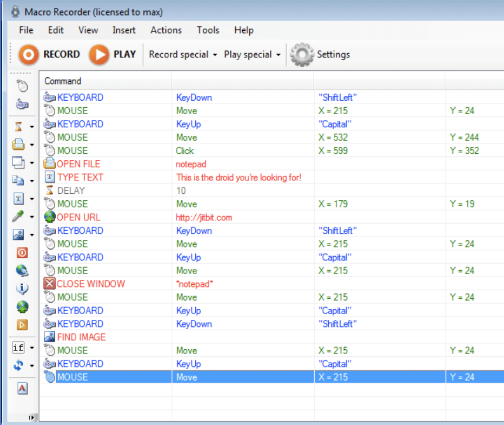The width and height of the screenshot is (504, 425).
Task: Open the Tools menu
Action: point(208,30)
